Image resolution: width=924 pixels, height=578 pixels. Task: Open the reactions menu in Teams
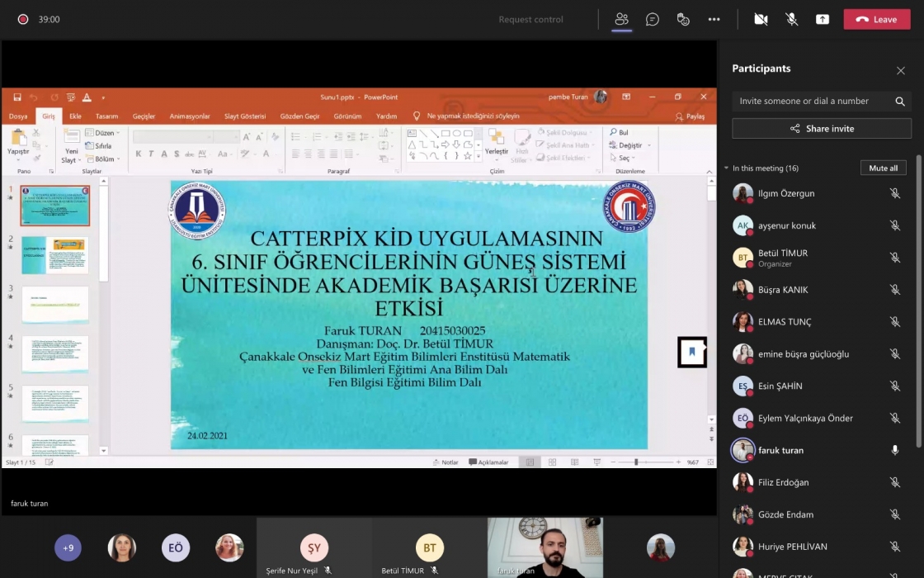click(683, 20)
